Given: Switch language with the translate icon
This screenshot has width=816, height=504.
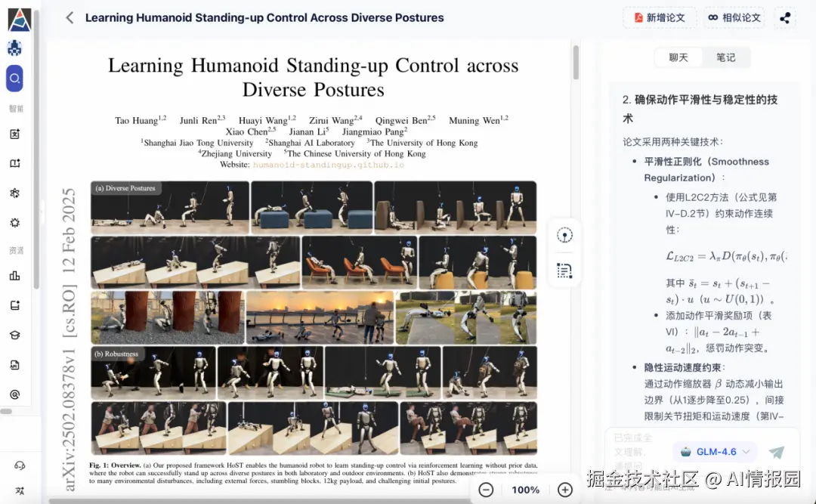Looking at the screenshot, I should point(19,490).
